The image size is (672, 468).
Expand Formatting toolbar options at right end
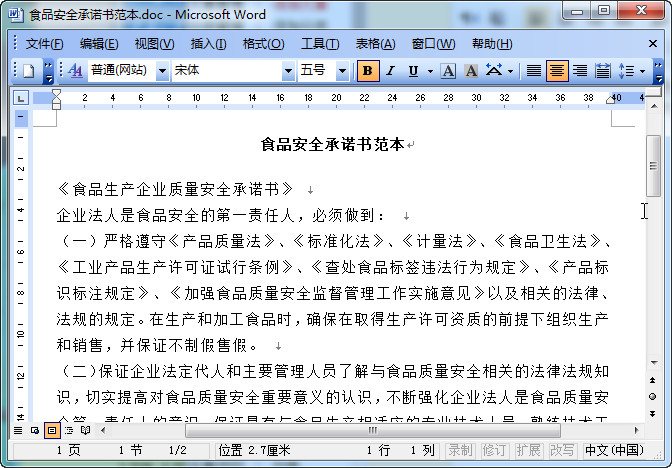point(658,71)
